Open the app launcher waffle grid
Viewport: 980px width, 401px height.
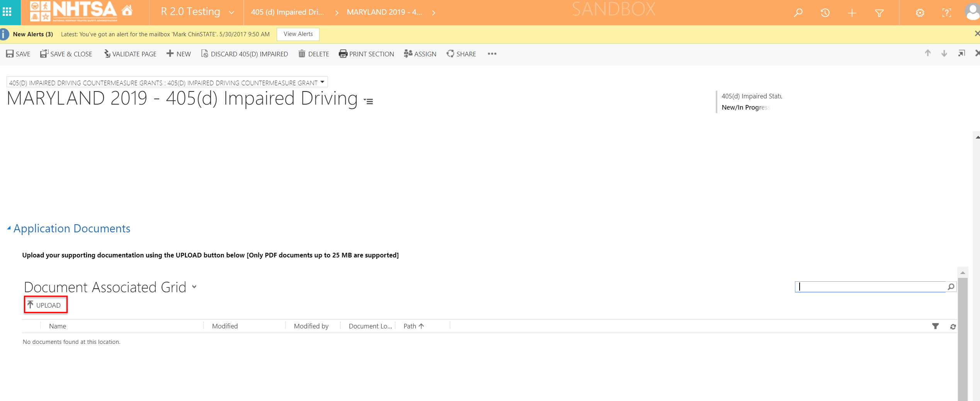click(x=7, y=12)
